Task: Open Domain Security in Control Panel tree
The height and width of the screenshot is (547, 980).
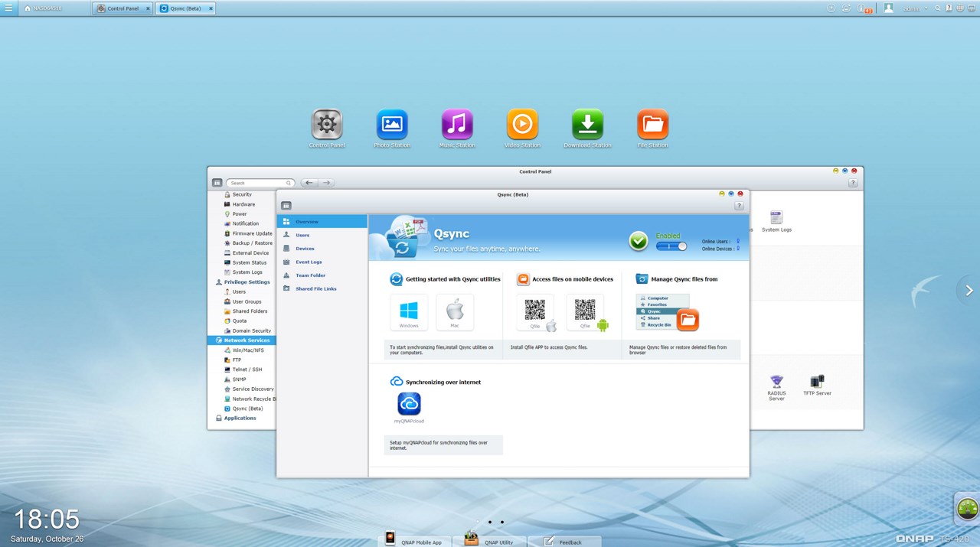Action: tap(251, 331)
